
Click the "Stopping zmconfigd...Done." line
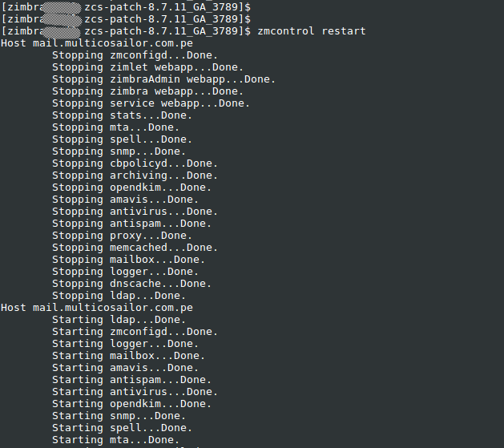coord(135,55)
